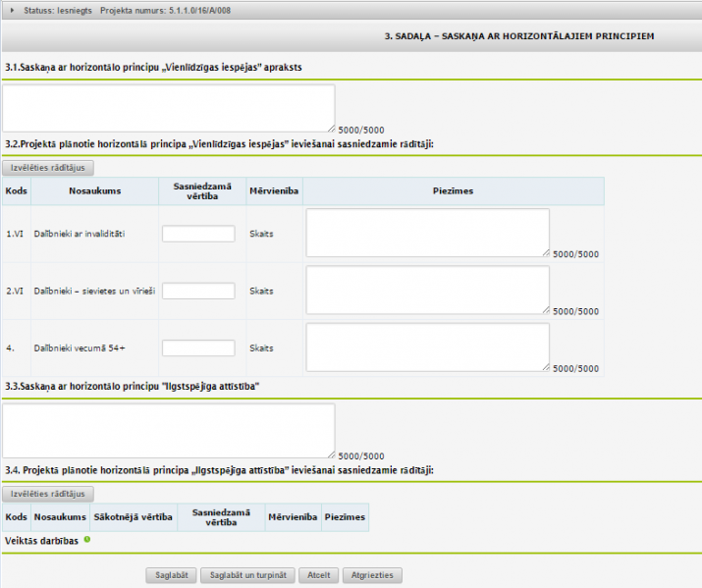Click value field for Dalībnieki ar invaliditāti
Screen dimensions: 702x588
[198, 234]
